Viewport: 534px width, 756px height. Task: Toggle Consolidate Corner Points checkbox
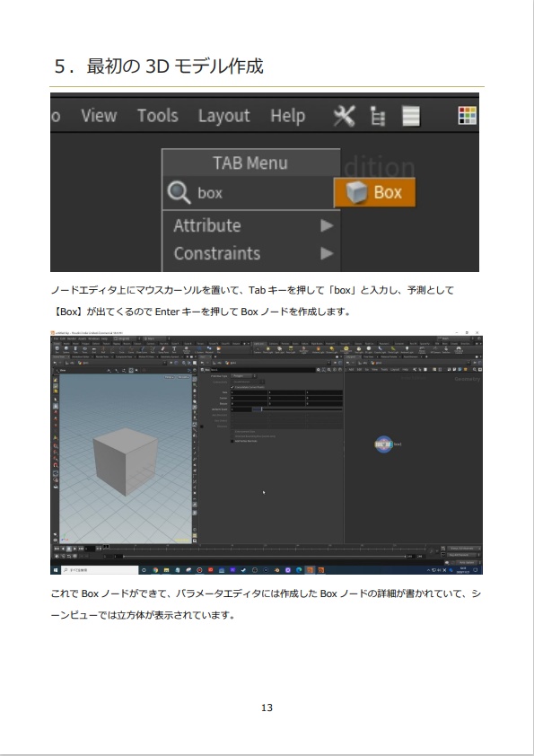[x=232, y=387]
